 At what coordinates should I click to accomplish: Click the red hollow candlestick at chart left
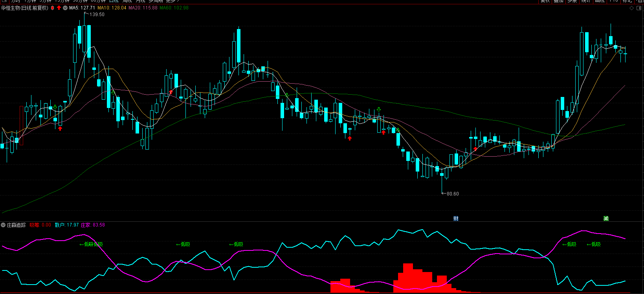(x=21, y=126)
